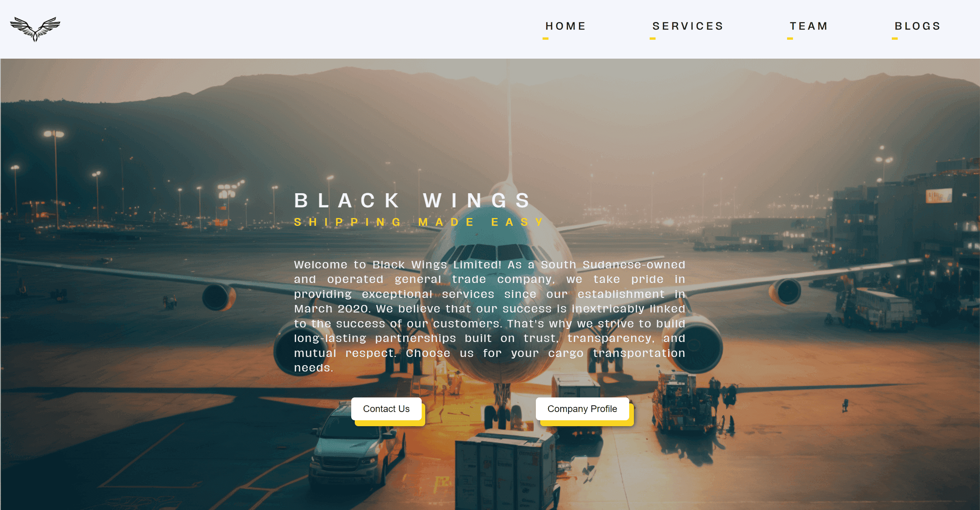
Task: Expand the shipping services dropdown
Action: (689, 26)
